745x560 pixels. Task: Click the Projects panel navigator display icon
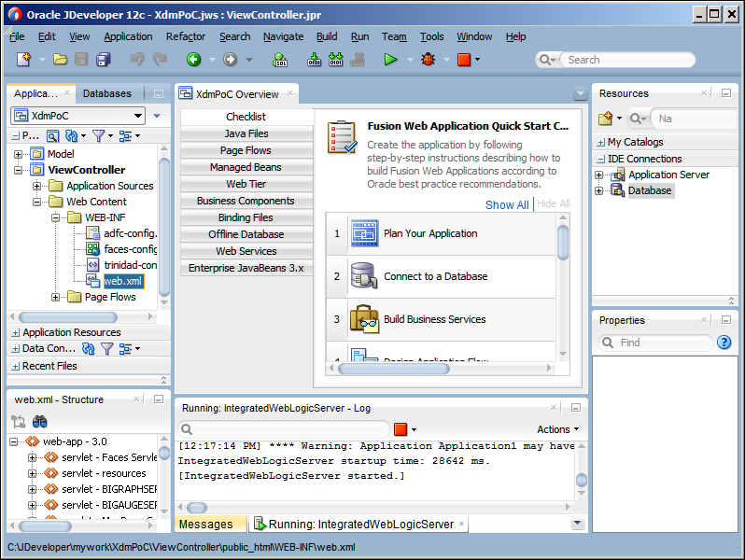(52, 136)
